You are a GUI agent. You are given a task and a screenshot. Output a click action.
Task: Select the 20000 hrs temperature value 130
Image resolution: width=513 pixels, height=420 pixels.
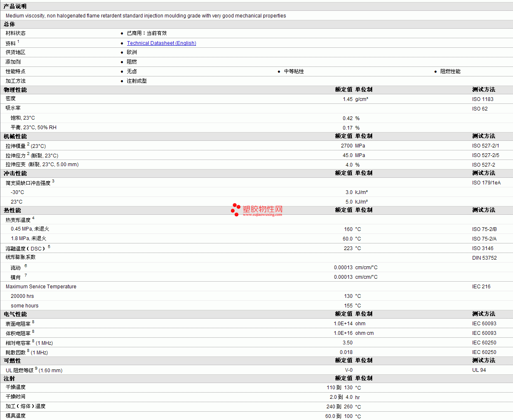pyautogui.click(x=348, y=296)
